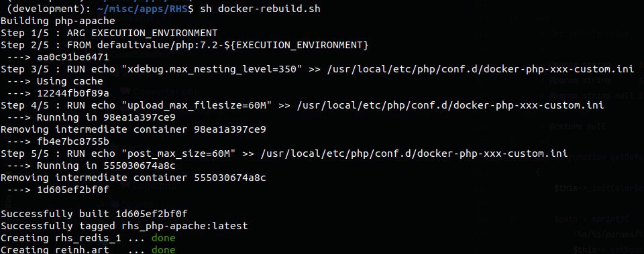The image size is (644, 254).
Task: Click "Removing intermediate container 98ea1a397ce9"
Action: click(133, 129)
